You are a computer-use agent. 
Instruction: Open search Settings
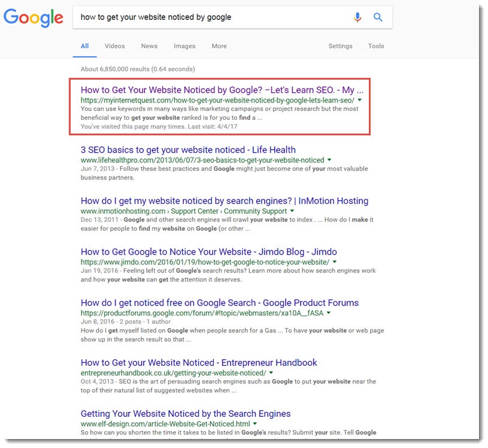(341, 46)
